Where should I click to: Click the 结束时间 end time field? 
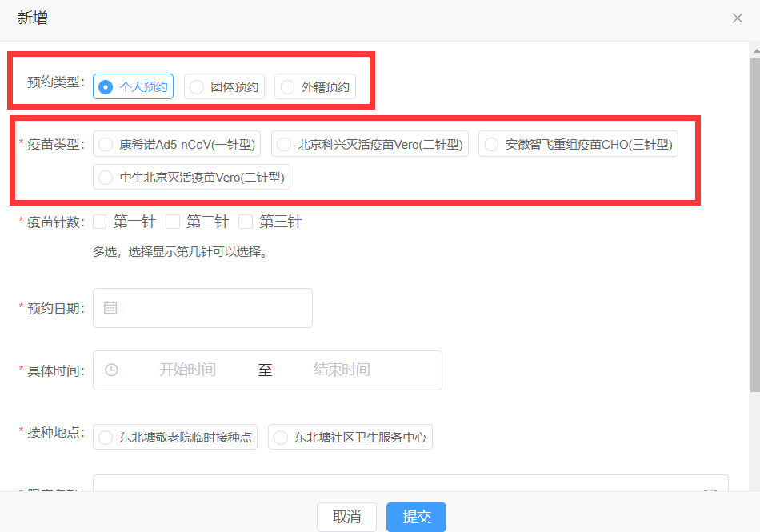[342, 370]
